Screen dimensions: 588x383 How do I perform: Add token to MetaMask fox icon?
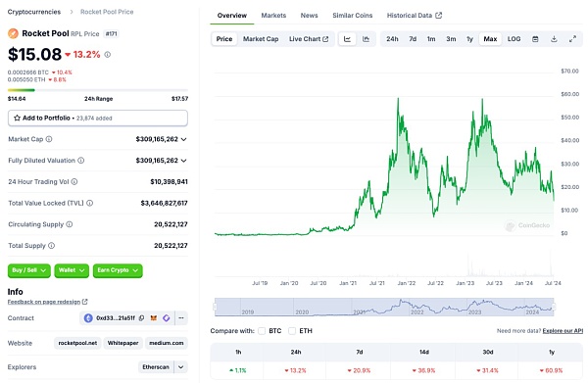154,318
